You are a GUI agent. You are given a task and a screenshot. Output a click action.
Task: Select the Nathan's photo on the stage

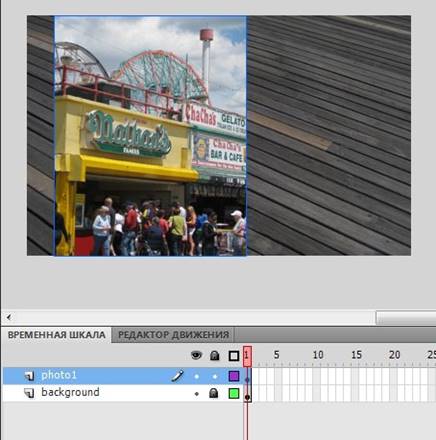(x=150, y=136)
